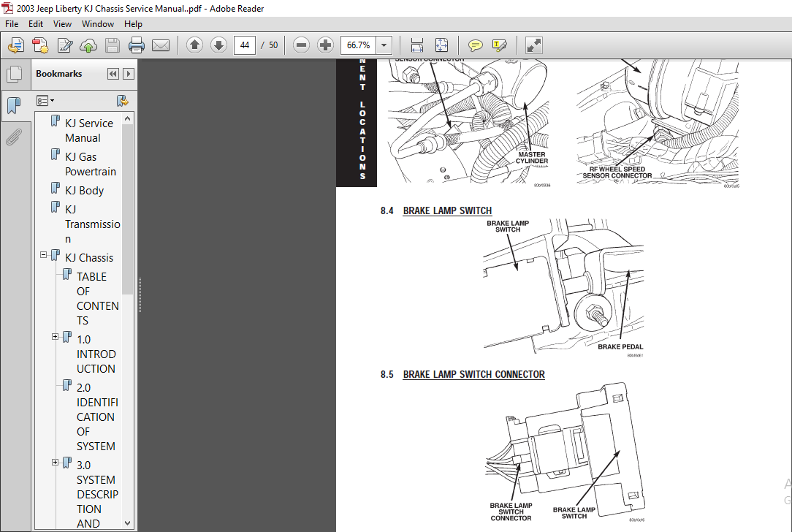Open the Edit menu

pos(35,23)
